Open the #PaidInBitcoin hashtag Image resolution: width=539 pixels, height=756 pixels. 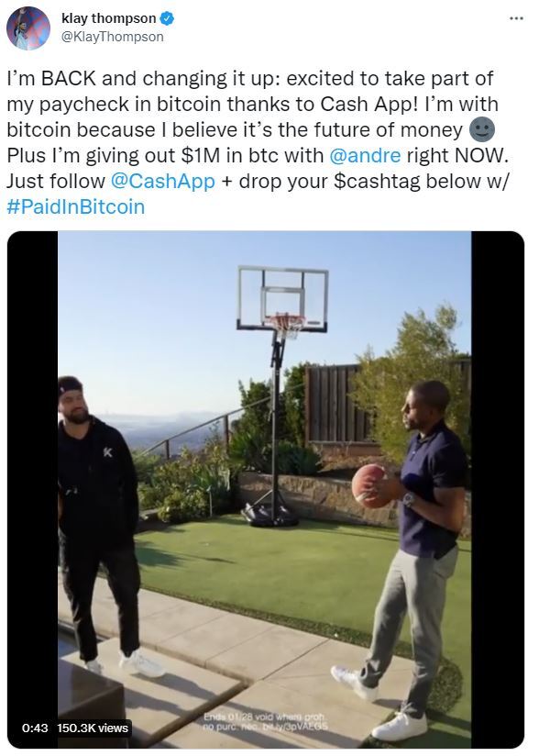(x=75, y=206)
